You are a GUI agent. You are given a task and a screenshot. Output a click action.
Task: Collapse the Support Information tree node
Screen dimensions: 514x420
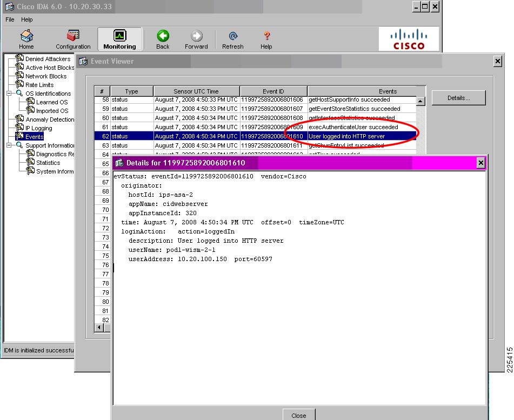[9, 145]
